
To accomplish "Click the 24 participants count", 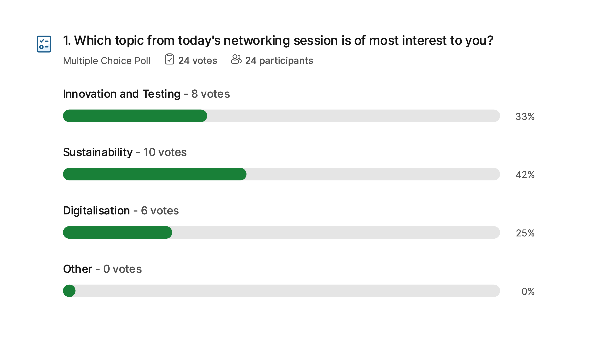I will coord(279,61).
